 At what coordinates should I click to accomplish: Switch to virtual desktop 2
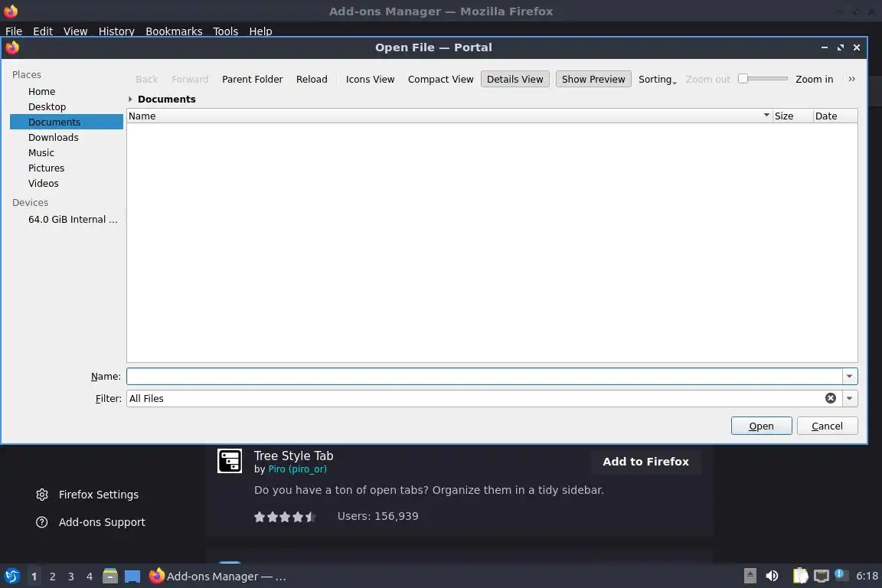(52, 577)
